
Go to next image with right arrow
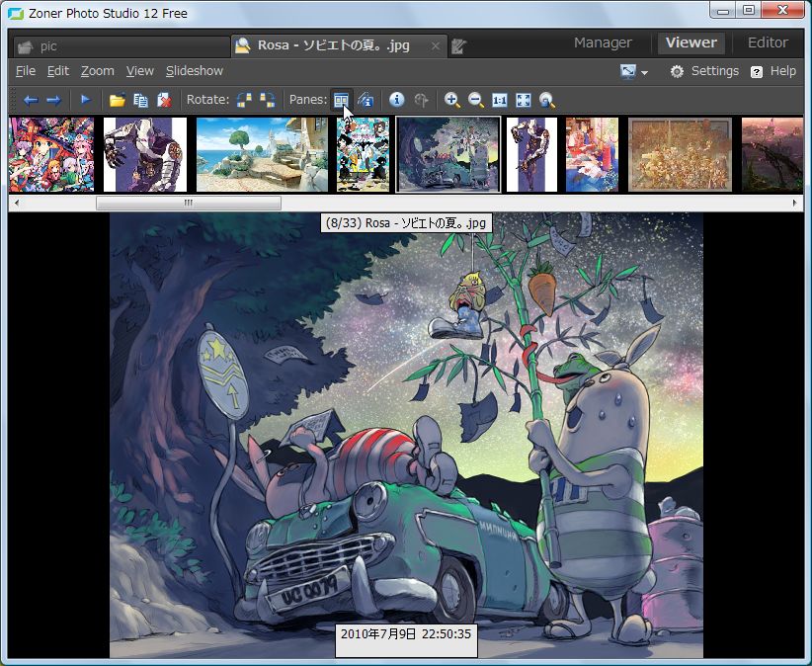[x=54, y=100]
